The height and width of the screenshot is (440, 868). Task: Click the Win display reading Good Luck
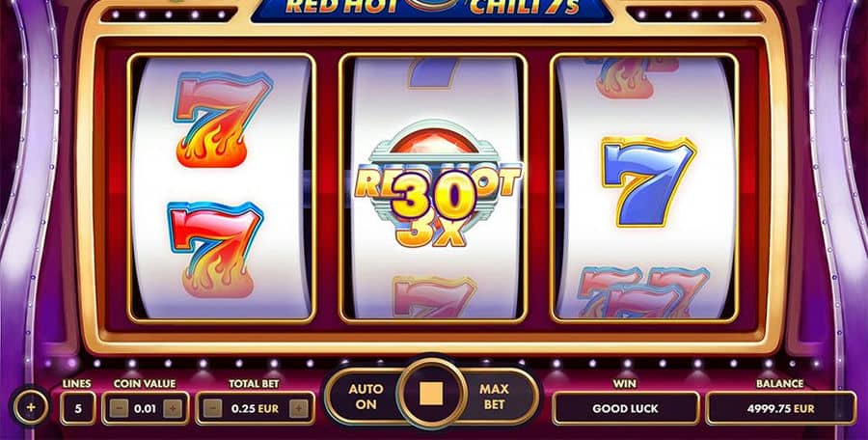point(626,409)
